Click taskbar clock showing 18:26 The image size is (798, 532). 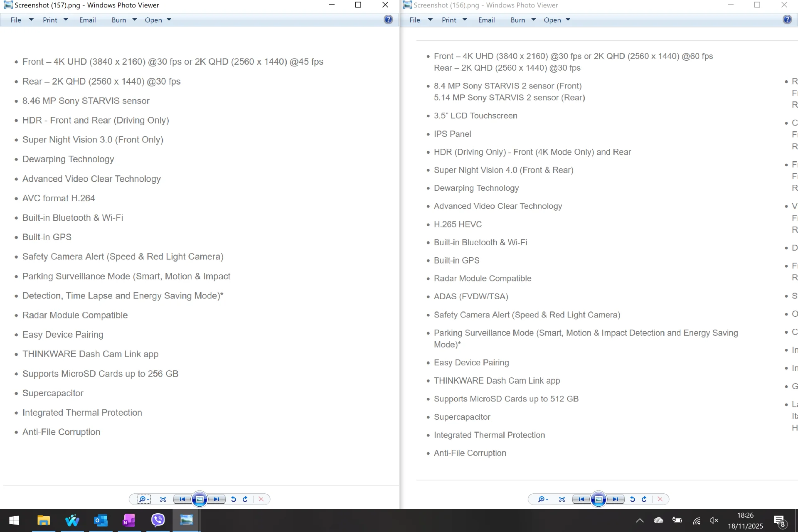(x=745, y=520)
